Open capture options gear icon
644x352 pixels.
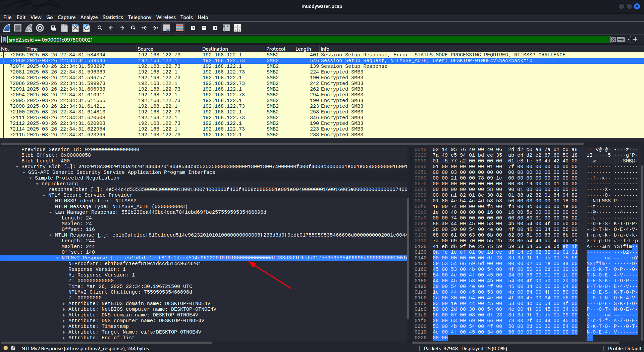[x=40, y=28]
